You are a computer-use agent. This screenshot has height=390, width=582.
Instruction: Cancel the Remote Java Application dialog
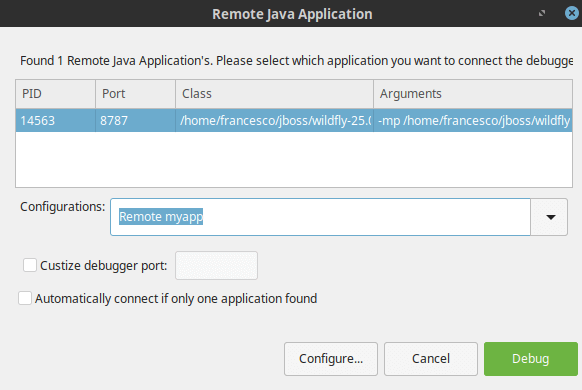pos(431,359)
